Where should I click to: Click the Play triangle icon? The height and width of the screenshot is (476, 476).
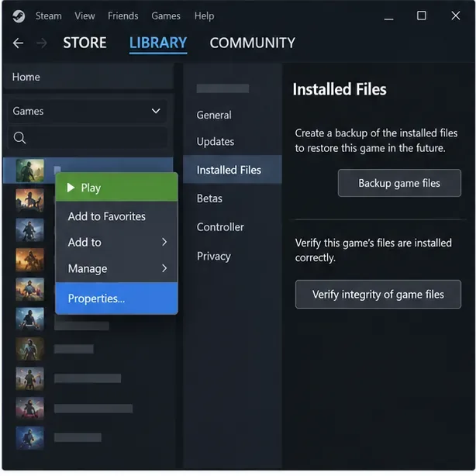coord(71,188)
